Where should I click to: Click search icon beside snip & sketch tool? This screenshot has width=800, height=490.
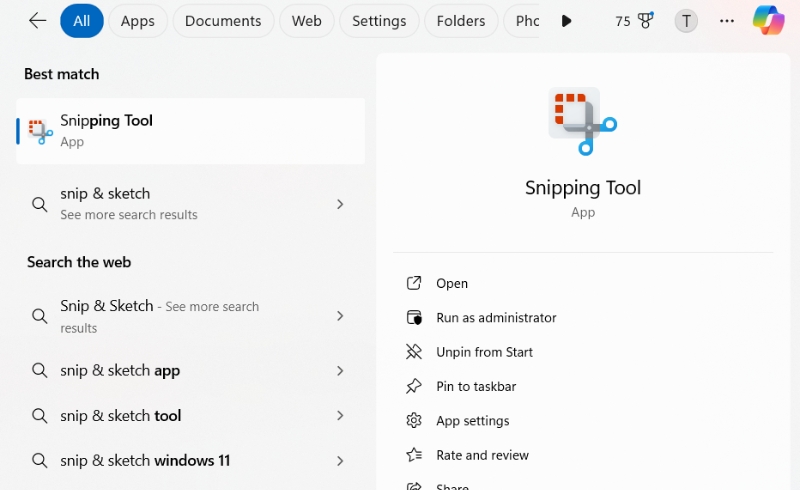click(x=39, y=415)
